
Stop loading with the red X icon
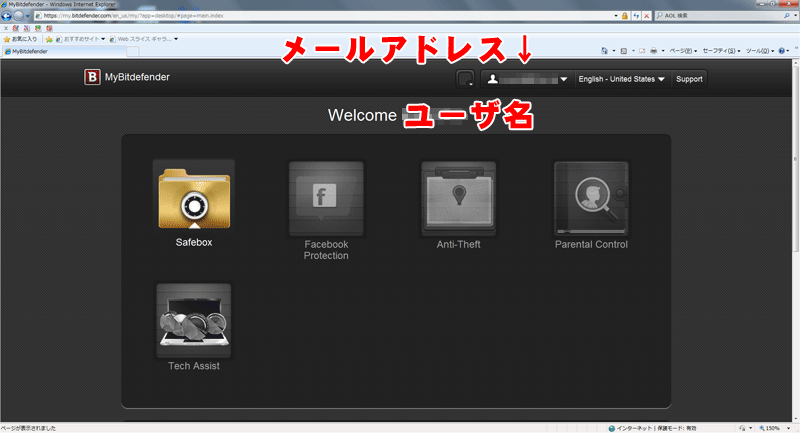point(646,16)
